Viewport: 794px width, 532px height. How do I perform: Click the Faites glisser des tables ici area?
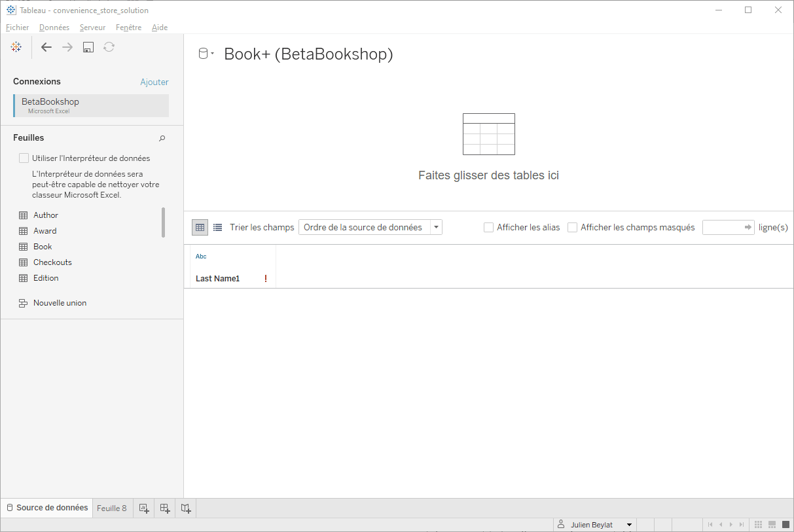pos(488,148)
